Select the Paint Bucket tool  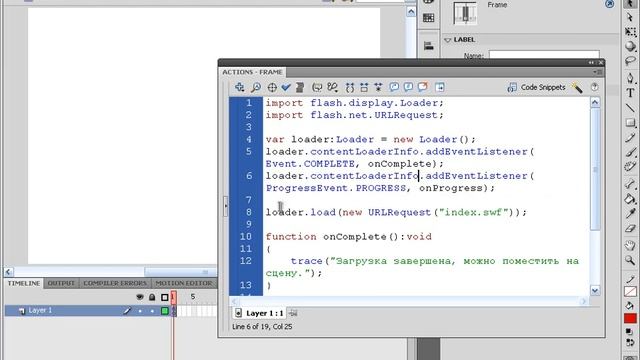(630, 199)
